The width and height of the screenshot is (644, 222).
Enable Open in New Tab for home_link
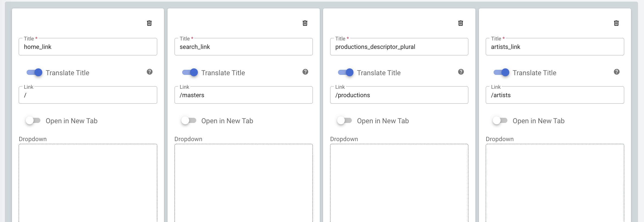click(33, 120)
